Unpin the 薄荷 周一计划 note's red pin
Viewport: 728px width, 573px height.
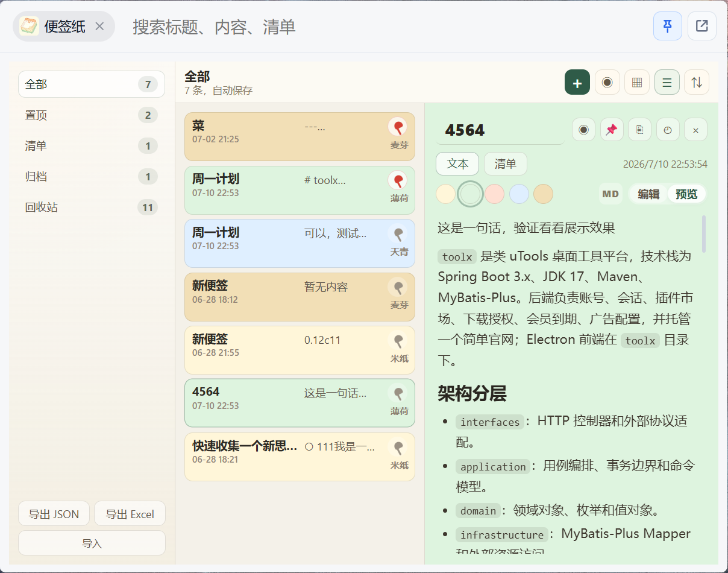[397, 180]
